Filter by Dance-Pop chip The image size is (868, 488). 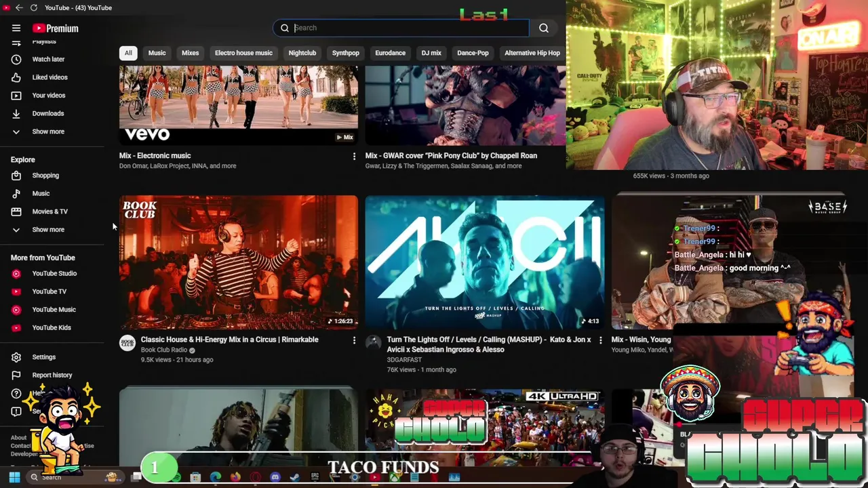click(473, 53)
